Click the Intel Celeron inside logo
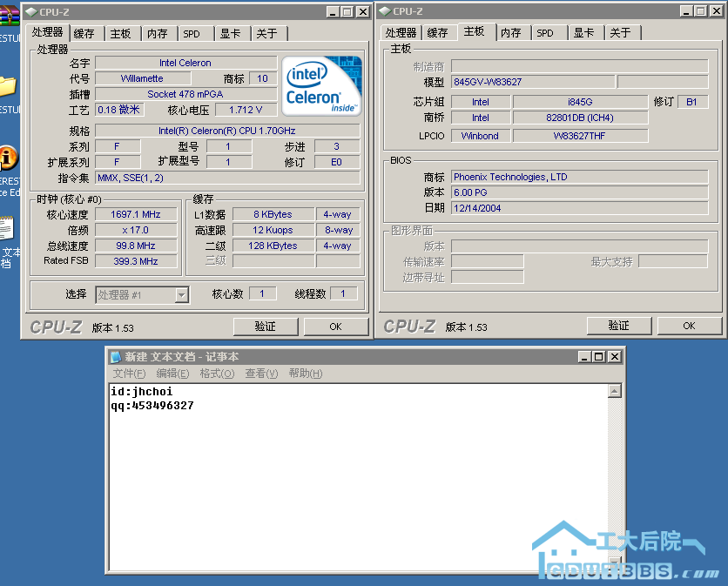Image resolution: width=728 pixels, height=586 pixels. pos(321,86)
